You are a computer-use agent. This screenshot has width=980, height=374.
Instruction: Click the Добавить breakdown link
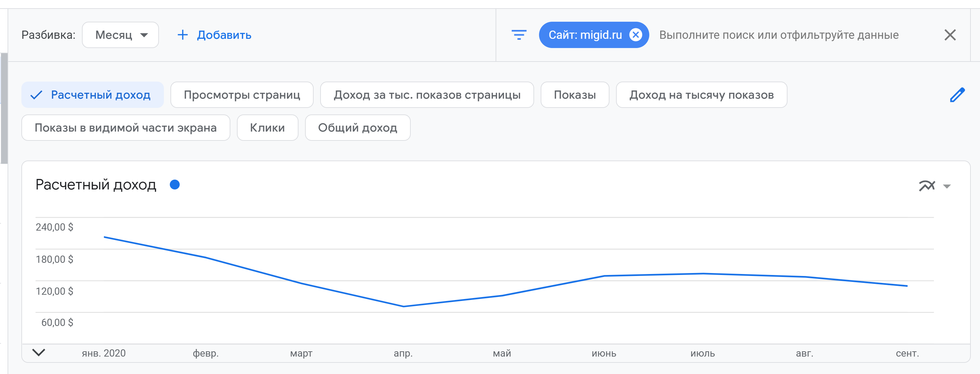coord(224,35)
